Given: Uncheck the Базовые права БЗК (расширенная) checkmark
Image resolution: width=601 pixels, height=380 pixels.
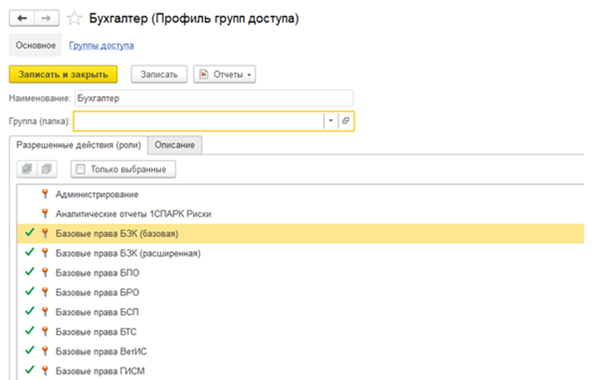Looking at the screenshot, I should [30, 252].
